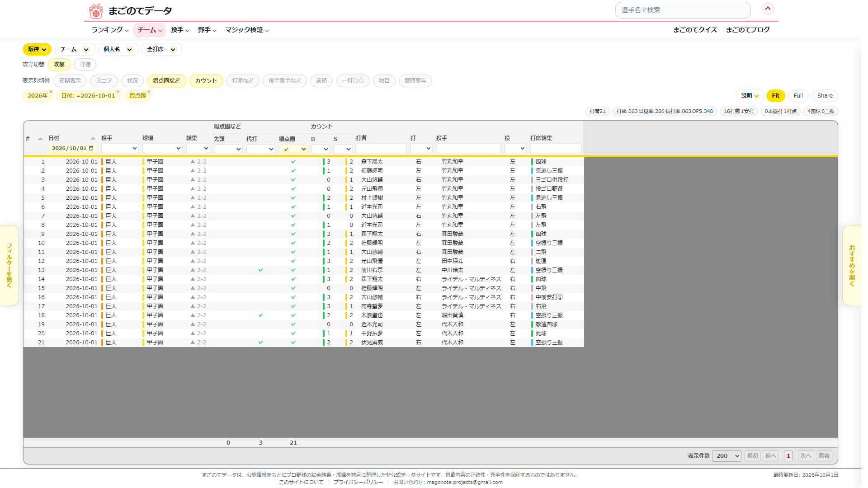Open the チーム navigation menu

(x=150, y=30)
